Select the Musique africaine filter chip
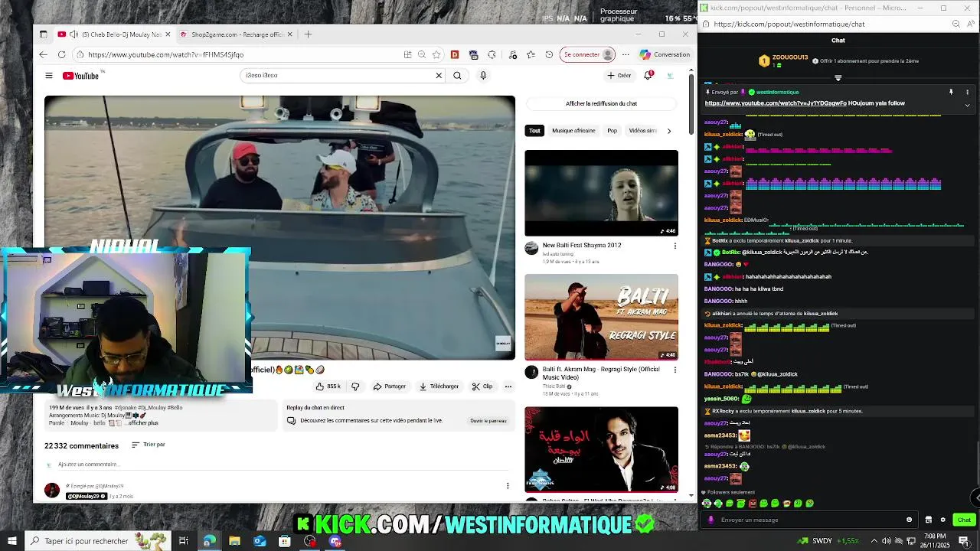Image resolution: width=980 pixels, height=551 pixels. (573, 131)
